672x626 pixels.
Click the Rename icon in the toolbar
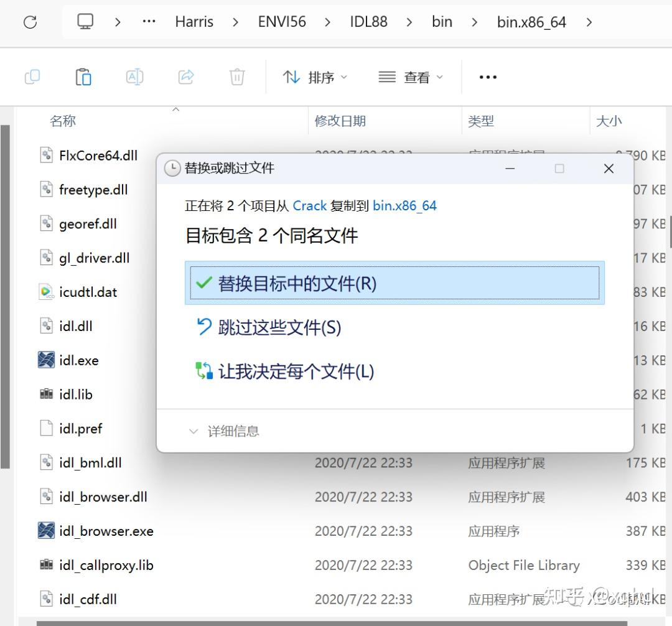coord(134,76)
